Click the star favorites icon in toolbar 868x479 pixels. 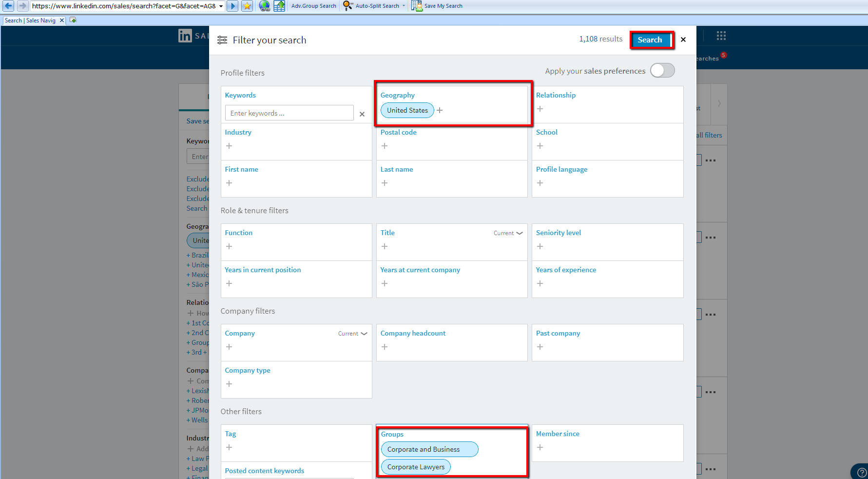247,6
